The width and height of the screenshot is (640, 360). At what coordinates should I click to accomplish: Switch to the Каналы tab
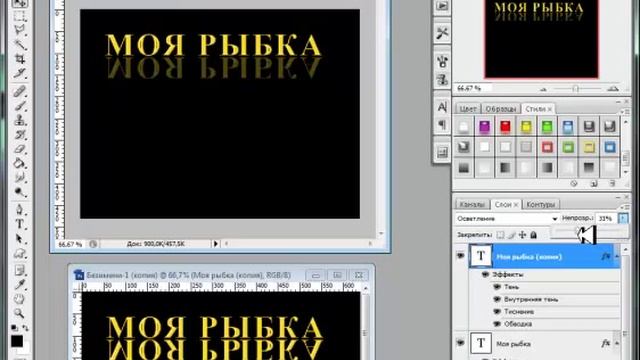coord(472,204)
